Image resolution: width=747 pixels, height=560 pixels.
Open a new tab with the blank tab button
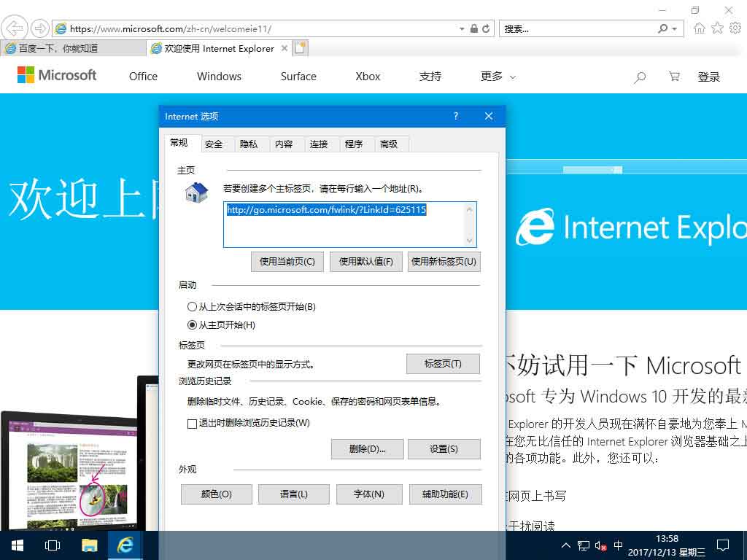coord(301,48)
